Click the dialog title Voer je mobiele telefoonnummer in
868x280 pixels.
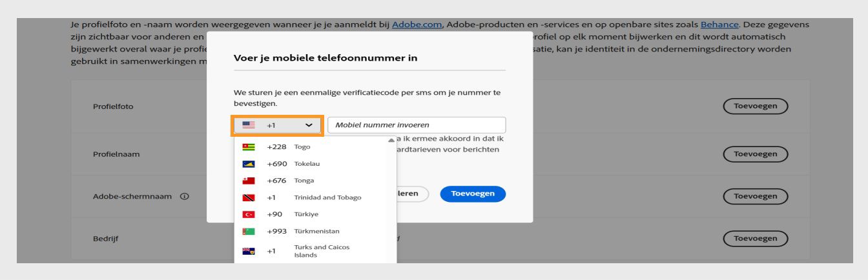pyautogui.click(x=325, y=58)
